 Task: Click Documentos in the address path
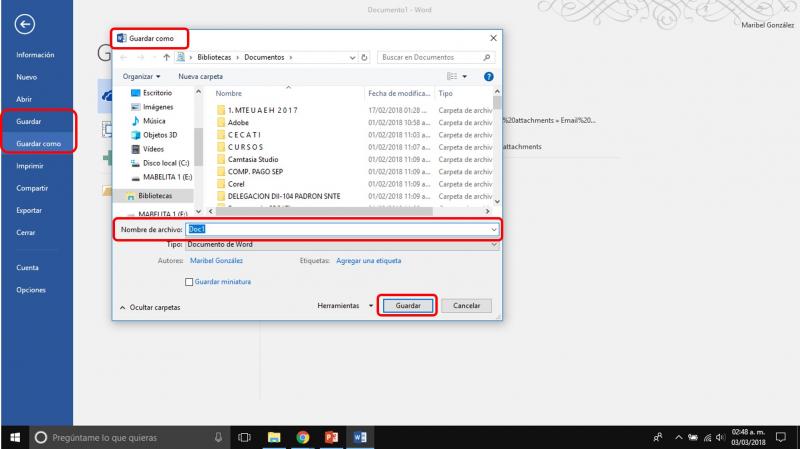(264, 57)
